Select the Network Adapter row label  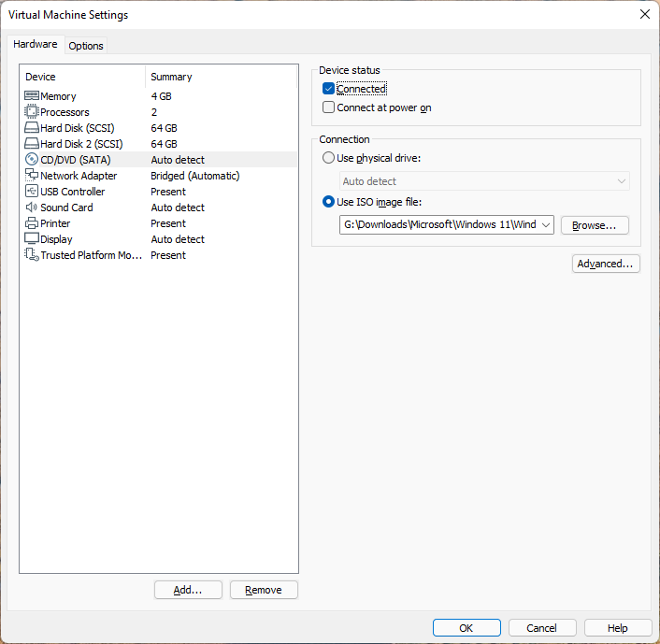click(x=79, y=176)
